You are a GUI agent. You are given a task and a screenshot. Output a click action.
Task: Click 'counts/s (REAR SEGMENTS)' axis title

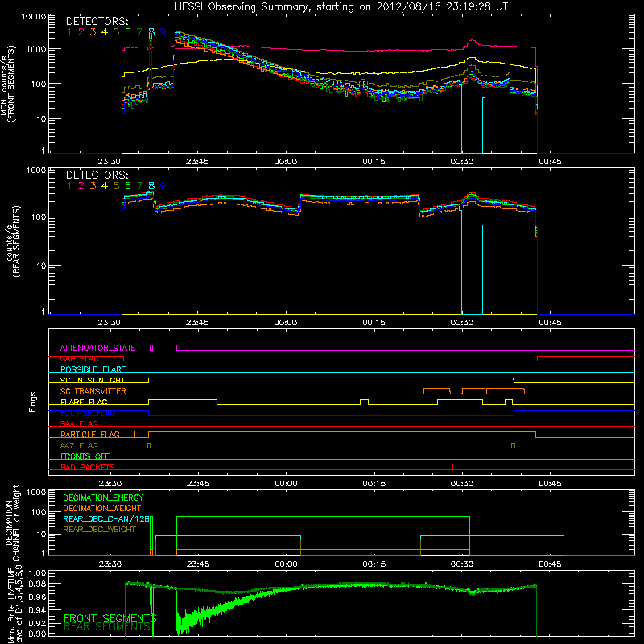click(13, 242)
